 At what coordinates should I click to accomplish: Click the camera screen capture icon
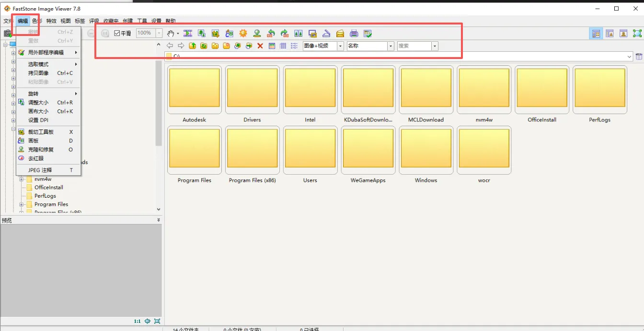tap(8, 33)
